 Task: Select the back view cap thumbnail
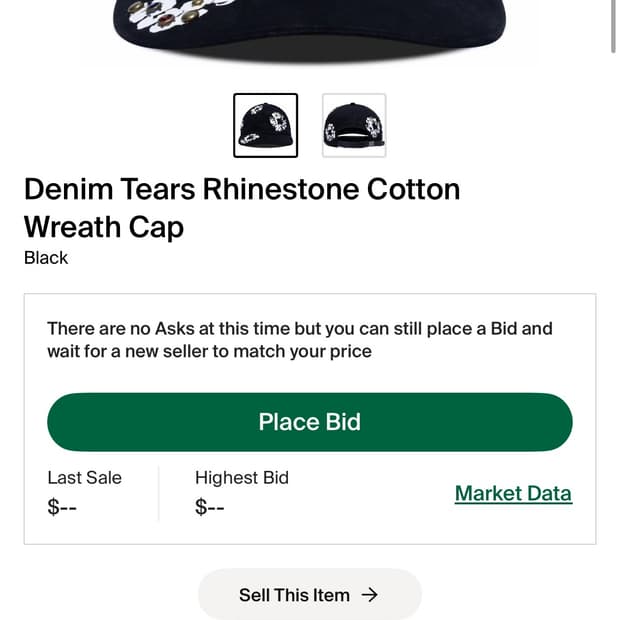(x=354, y=125)
